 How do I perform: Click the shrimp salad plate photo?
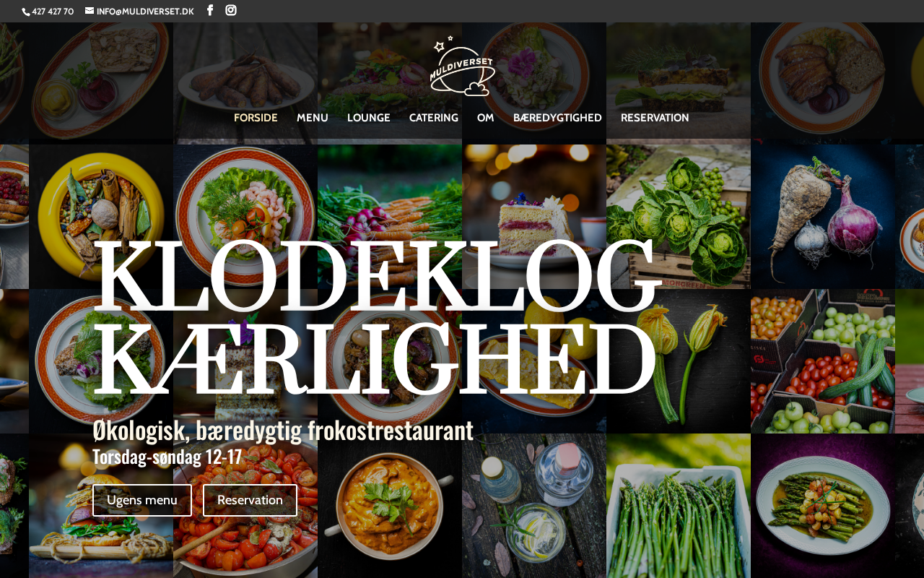click(245, 217)
